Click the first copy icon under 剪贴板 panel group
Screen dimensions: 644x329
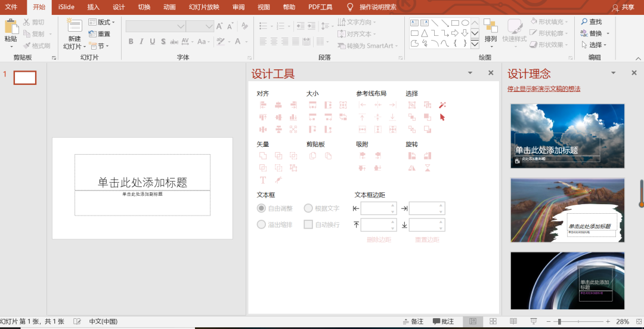(312, 156)
